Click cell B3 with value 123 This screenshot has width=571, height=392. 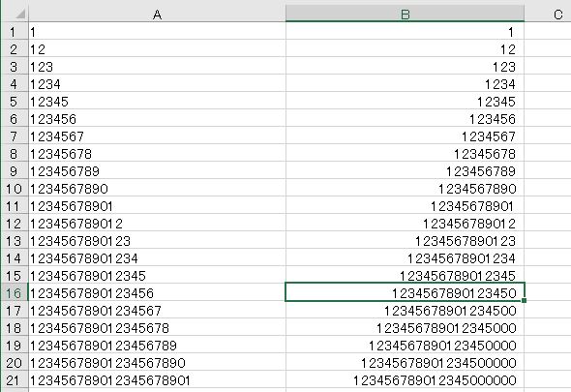click(x=405, y=67)
